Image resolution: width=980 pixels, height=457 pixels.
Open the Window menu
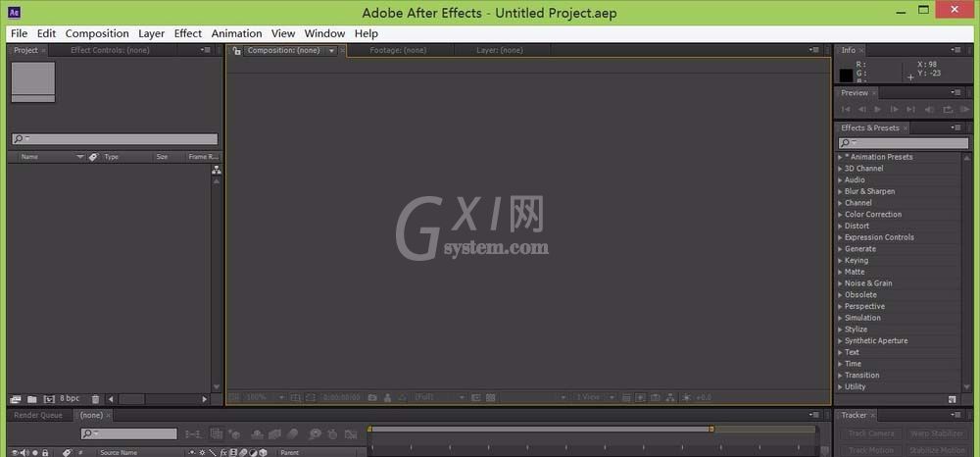point(324,33)
